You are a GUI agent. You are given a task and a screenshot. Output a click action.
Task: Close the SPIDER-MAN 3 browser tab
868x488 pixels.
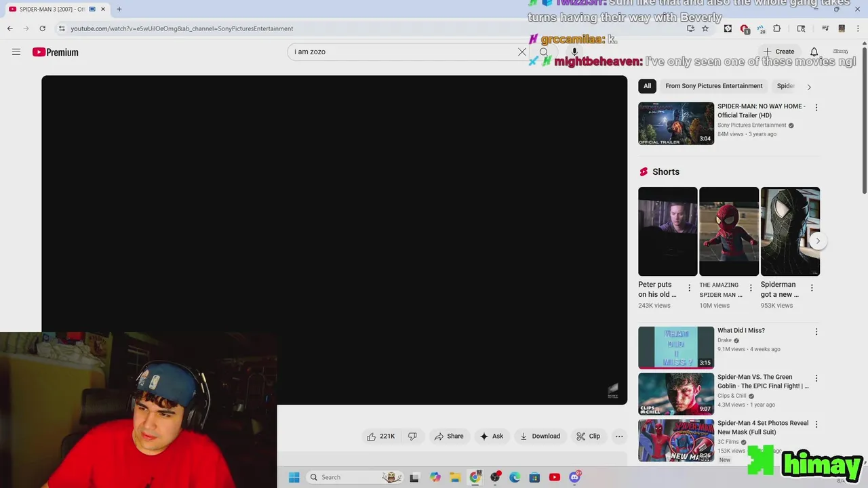tap(103, 9)
